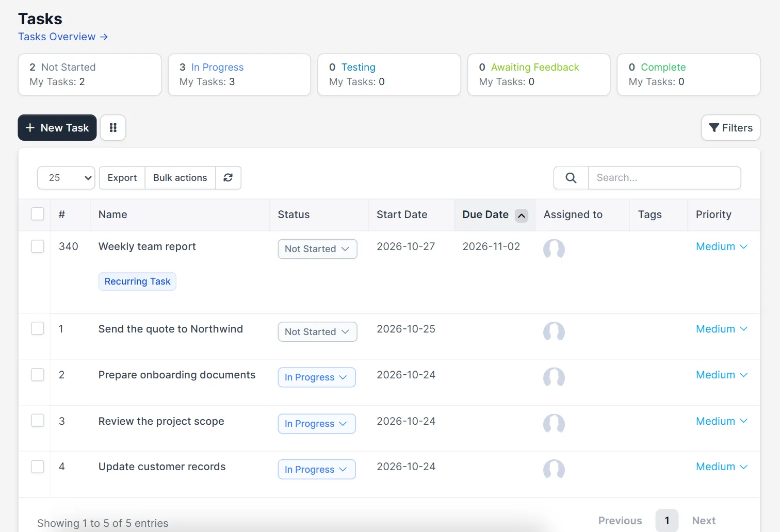Click into the Search field

pyautogui.click(x=664, y=178)
